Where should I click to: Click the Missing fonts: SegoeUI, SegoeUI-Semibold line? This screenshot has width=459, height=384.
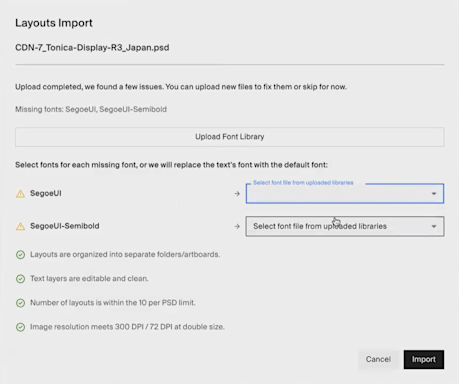pos(91,109)
